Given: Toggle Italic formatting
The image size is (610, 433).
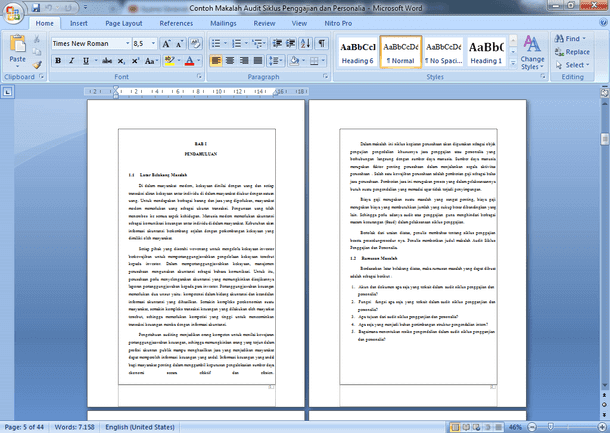Looking at the screenshot, I should [72, 61].
